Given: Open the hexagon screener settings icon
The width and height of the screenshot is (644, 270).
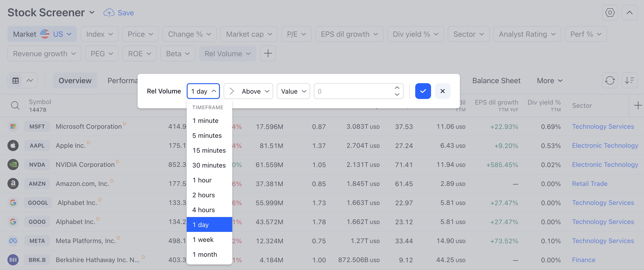Looking at the screenshot, I should (610, 13).
